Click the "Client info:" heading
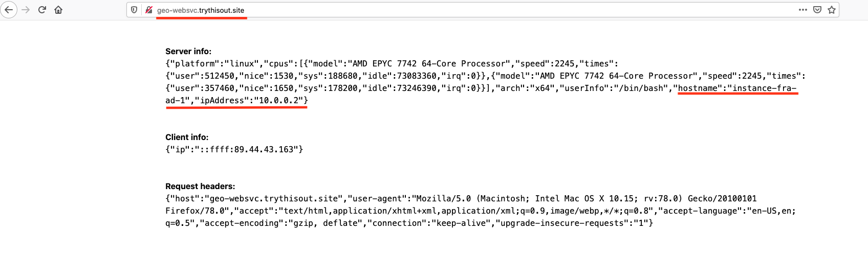The height and width of the screenshot is (254, 868). pyautogui.click(x=187, y=137)
